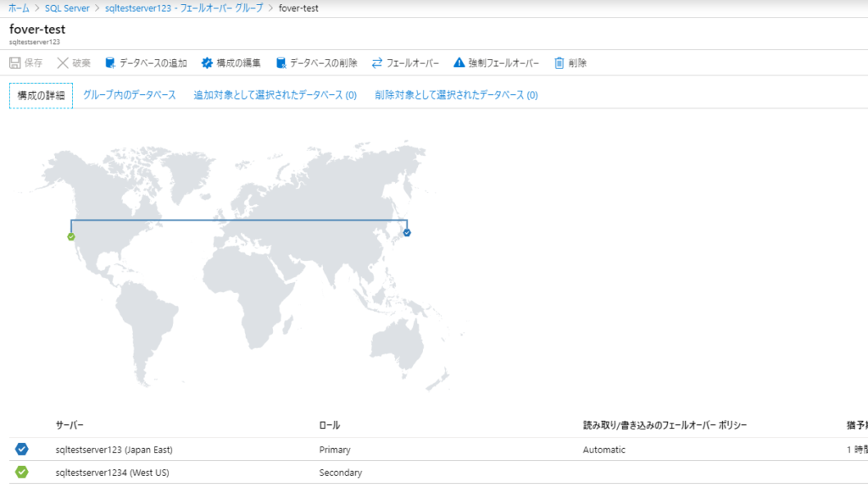868x493 pixels.
Task: Click the 破棄 toolbar label
Action: 81,63
